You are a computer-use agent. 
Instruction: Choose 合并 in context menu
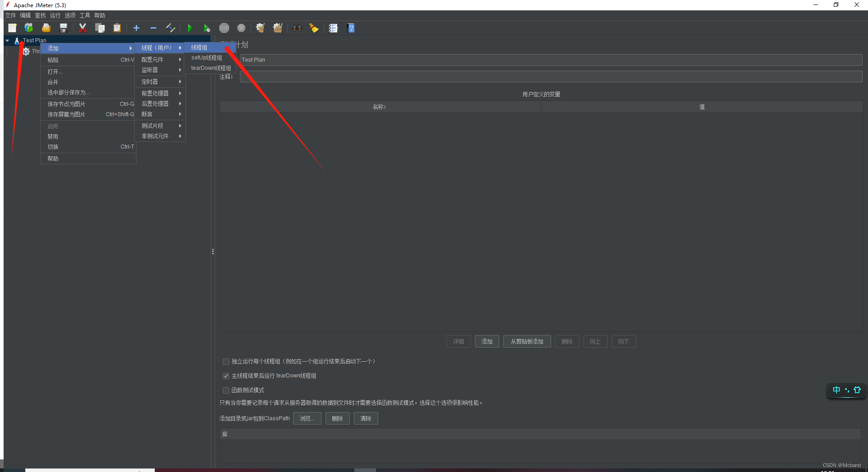coord(88,82)
